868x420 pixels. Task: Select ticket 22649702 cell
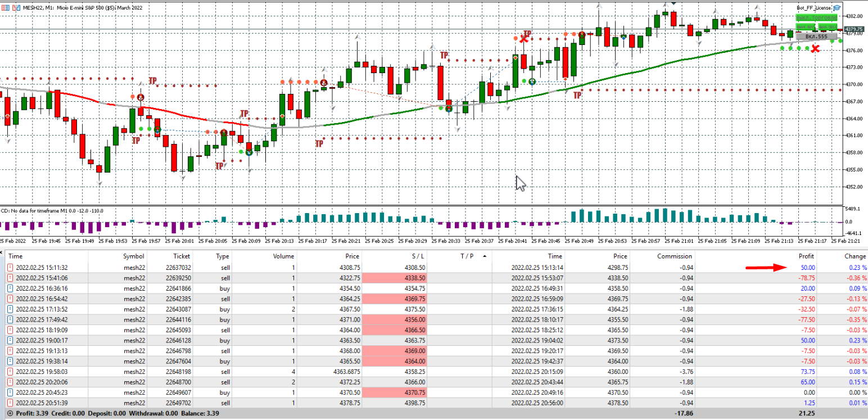click(178, 403)
